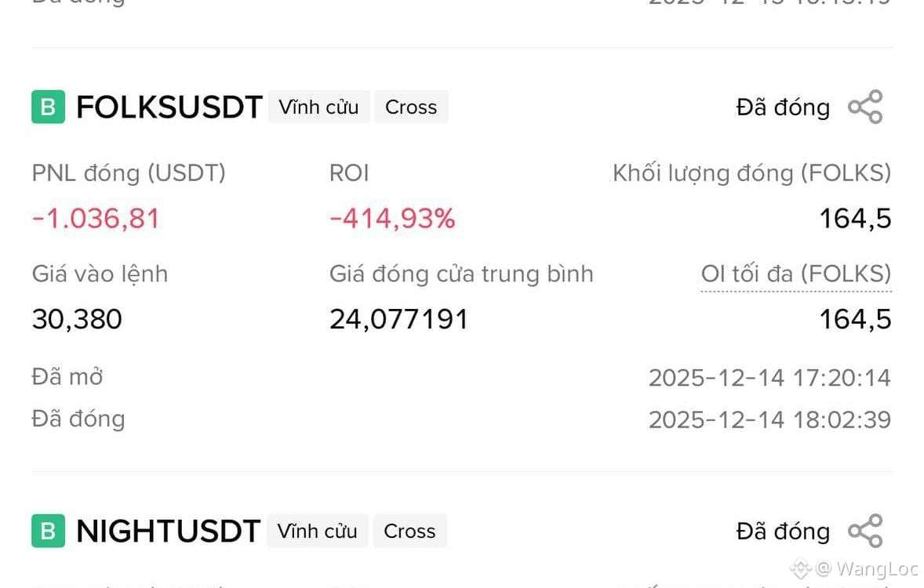Tap the Cross tag on NIGHTUSDT

tap(409, 531)
